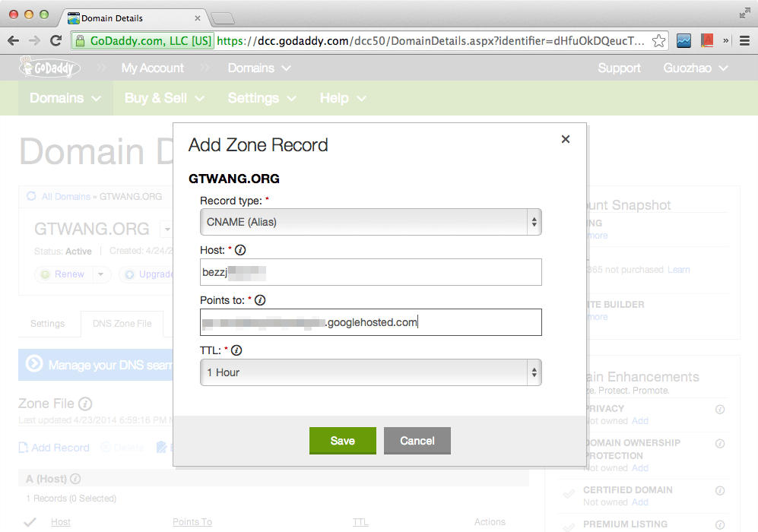This screenshot has width=758, height=532.
Task: Click the TTL info icon
Action: coord(236,350)
